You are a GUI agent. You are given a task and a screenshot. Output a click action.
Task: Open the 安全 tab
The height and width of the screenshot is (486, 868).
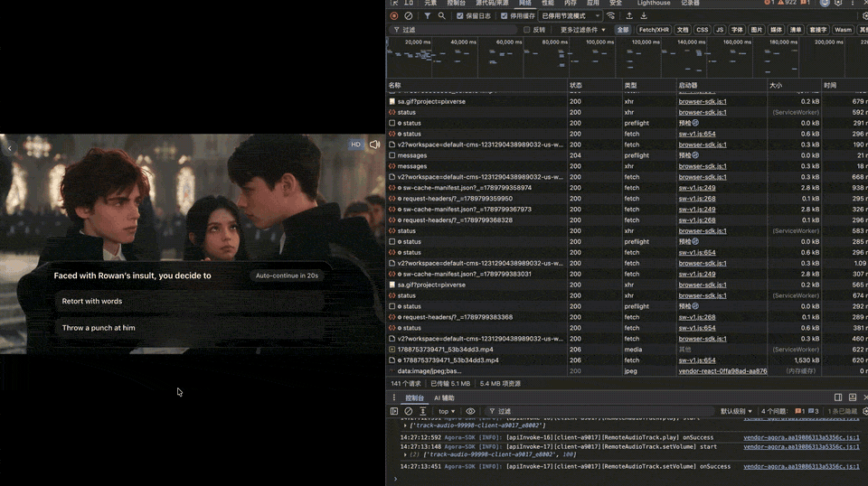click(x=616, y=3)
